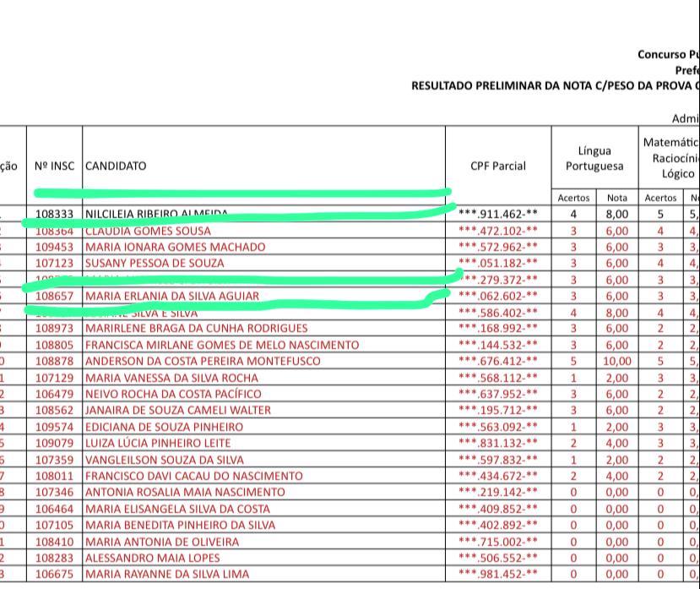Click the CANDIDATO column header
This screenshot has height=589, width=700.
[116, 166]
